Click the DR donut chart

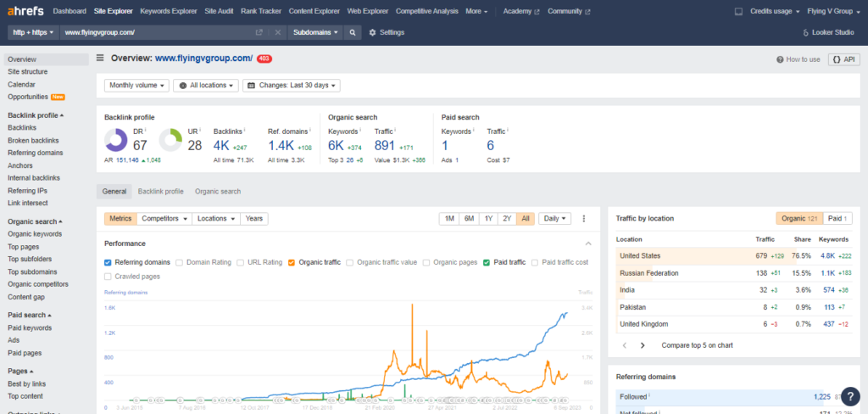116,140
